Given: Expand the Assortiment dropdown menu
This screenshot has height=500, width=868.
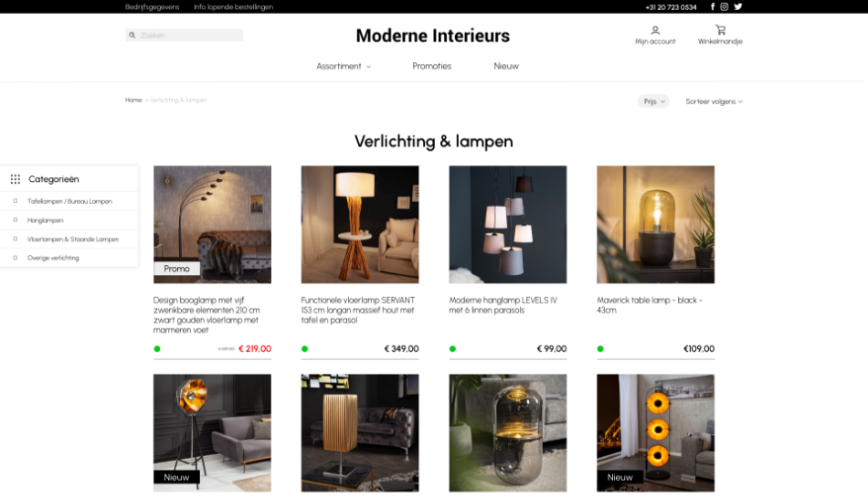Looking at the screenshot, I should 344,66.
